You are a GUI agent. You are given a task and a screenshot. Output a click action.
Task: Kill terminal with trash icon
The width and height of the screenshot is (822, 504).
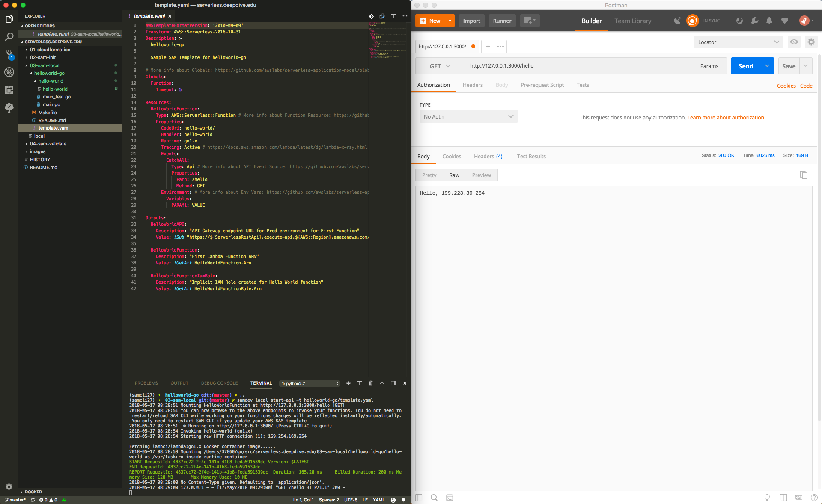pos(371,383)
